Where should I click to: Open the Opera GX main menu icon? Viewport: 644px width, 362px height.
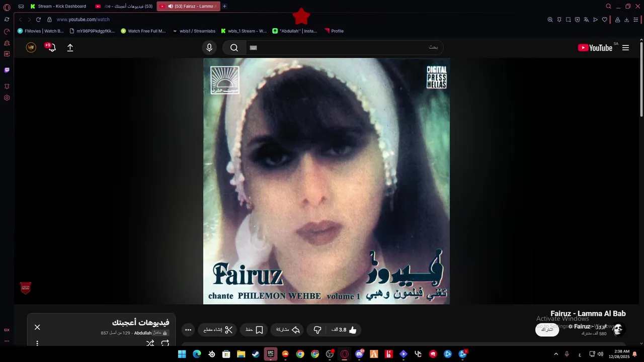pyautogui.click(x=7, y=7)
